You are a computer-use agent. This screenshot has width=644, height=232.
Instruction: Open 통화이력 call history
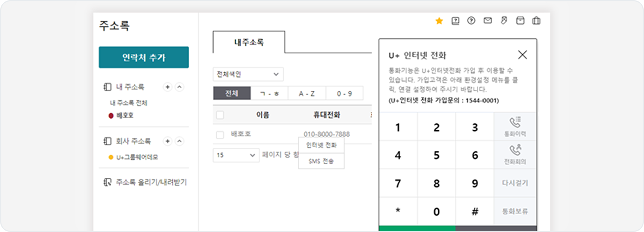[515, 127]
